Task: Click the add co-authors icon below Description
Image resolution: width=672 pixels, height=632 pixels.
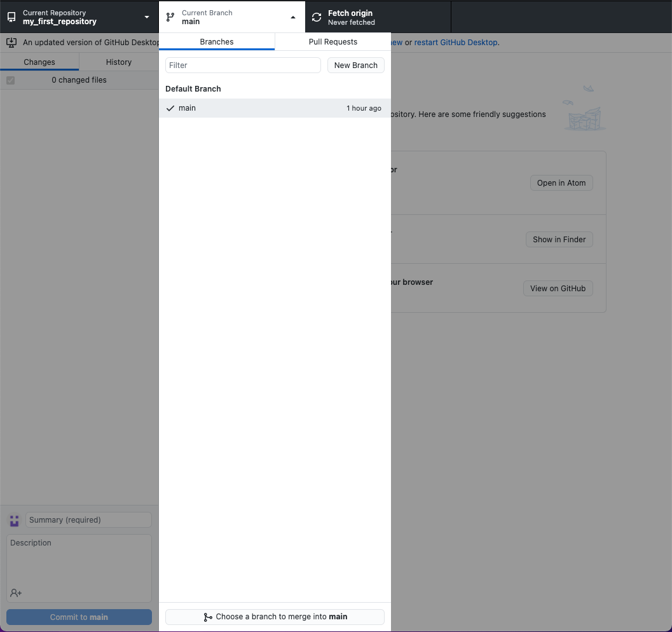Action: (16, 593)
